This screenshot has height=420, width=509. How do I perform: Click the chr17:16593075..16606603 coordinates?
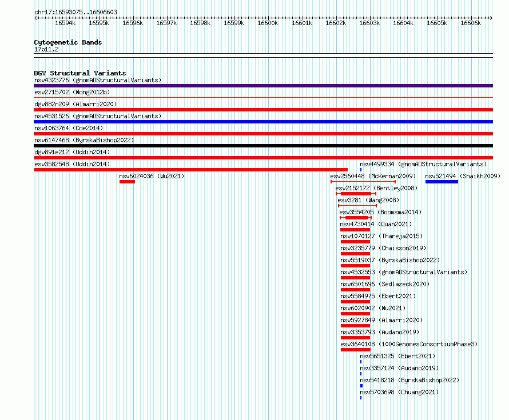pyautogui.click(x=75, y=12)
